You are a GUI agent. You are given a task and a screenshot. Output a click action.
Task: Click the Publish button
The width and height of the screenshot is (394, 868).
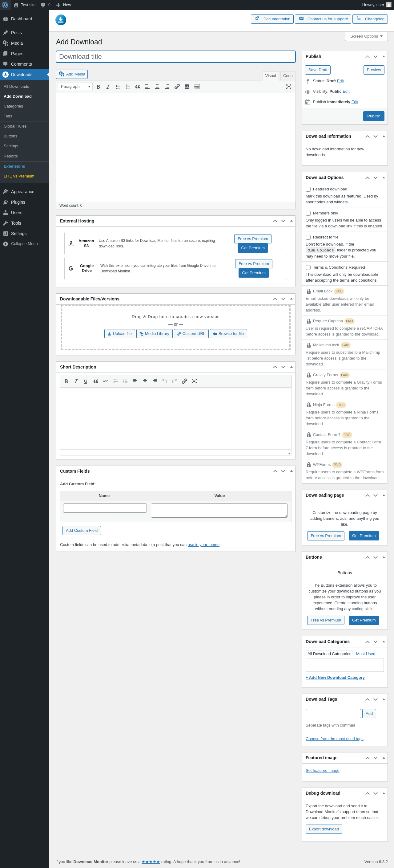pyautogui.click(x=373, y=116)
